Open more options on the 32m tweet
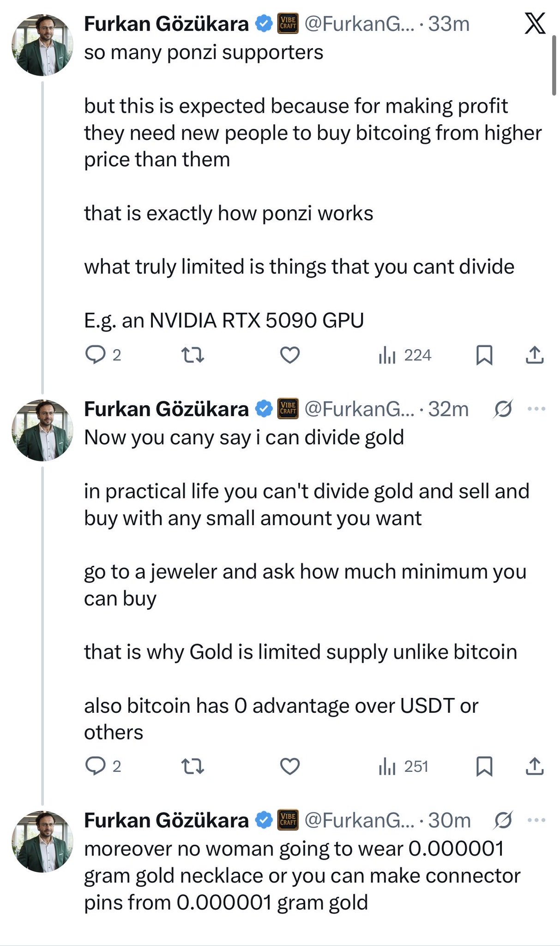 [536, 409]
